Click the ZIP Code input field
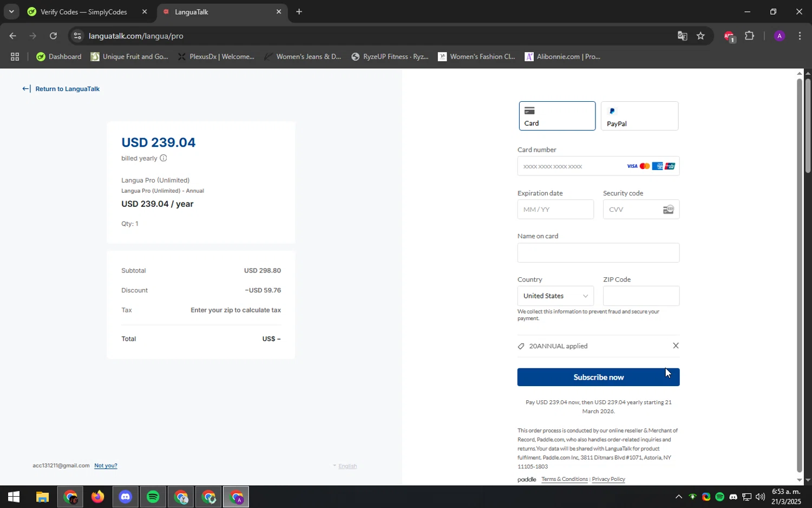Viewport: 812px width, 508px height. 641,296
